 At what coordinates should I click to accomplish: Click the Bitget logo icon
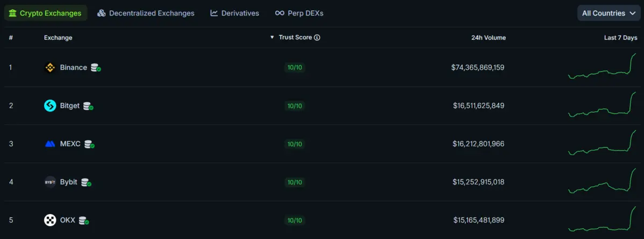50,106
